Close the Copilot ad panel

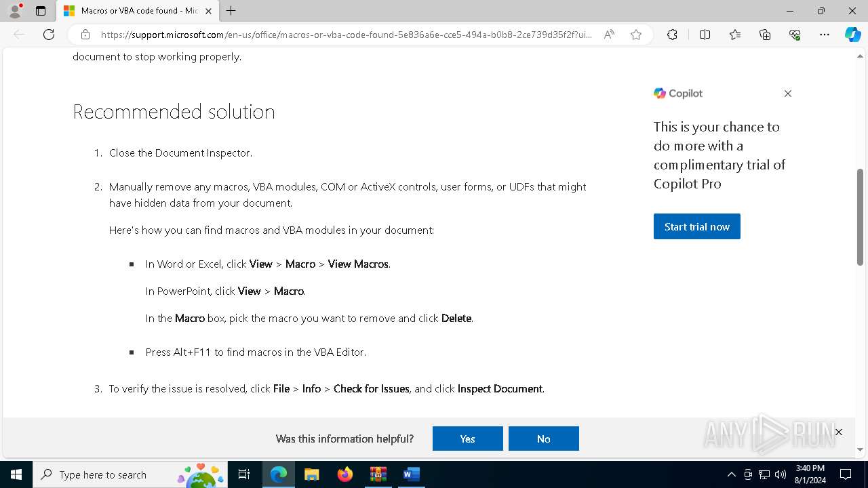click(787, 94)
